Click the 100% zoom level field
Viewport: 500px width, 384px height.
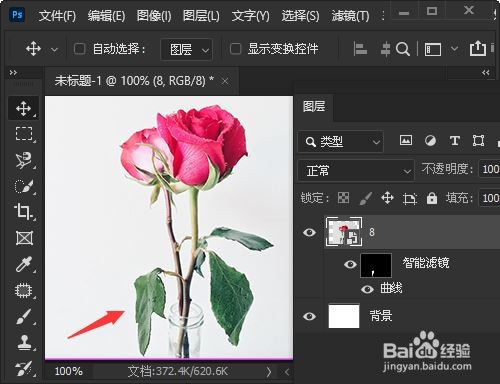tap(68, 371)
